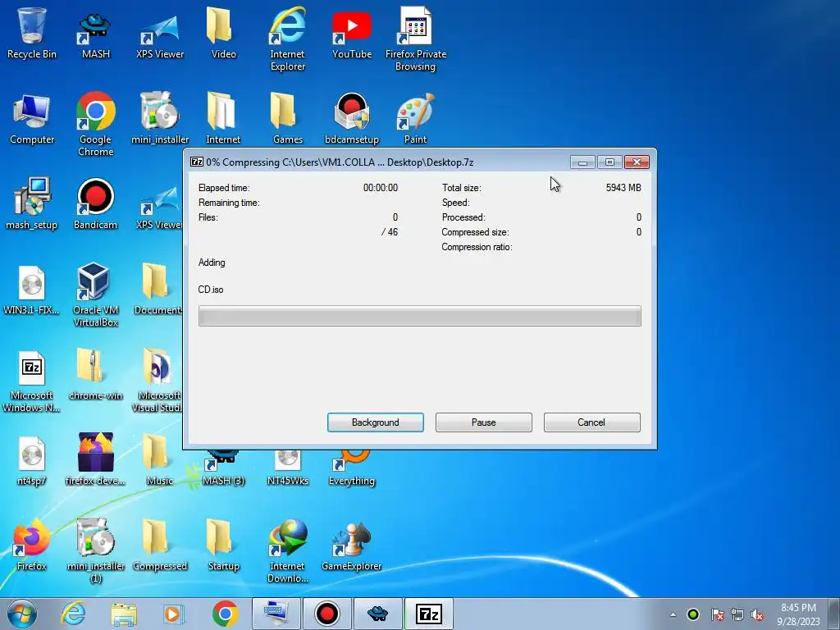Image resolution: width=840 pixels, height=630 pixels.
Task: Select the mash_setup installer icon
Action: click(32, 203)
